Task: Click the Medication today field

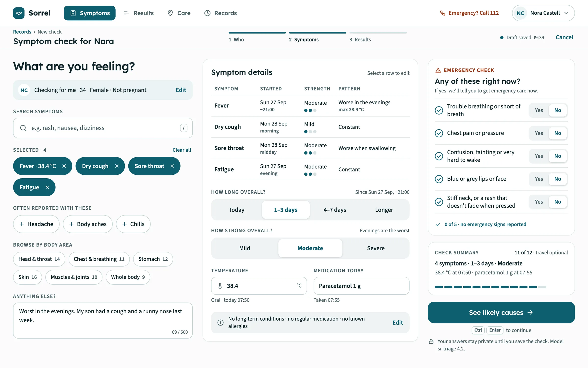Action: (x=361, y=286)
